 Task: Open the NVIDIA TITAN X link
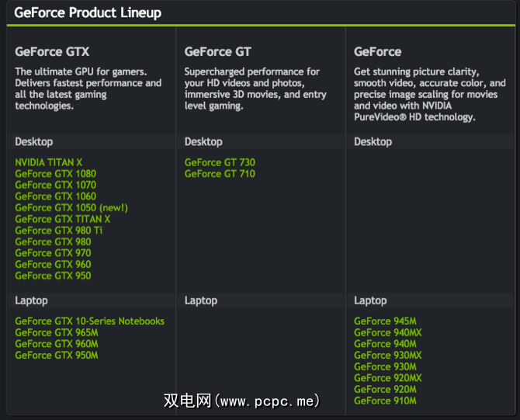pyautogui.click(x=48, y=162)
